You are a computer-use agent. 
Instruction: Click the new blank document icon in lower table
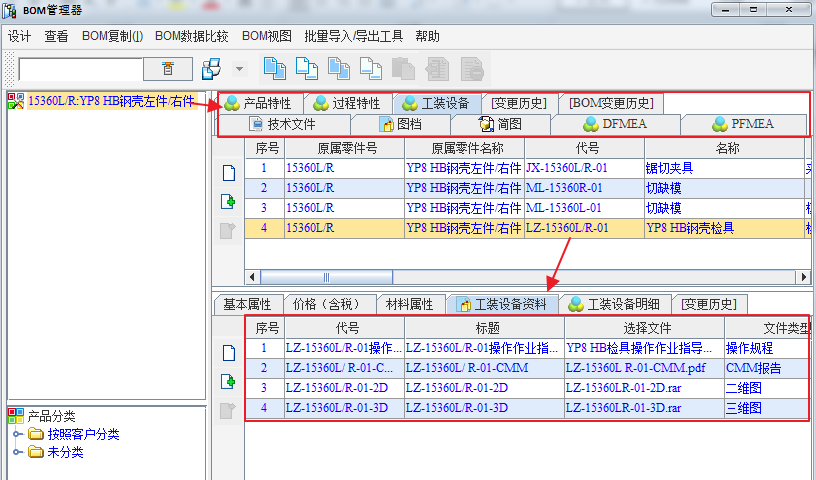tap(228, 352)
